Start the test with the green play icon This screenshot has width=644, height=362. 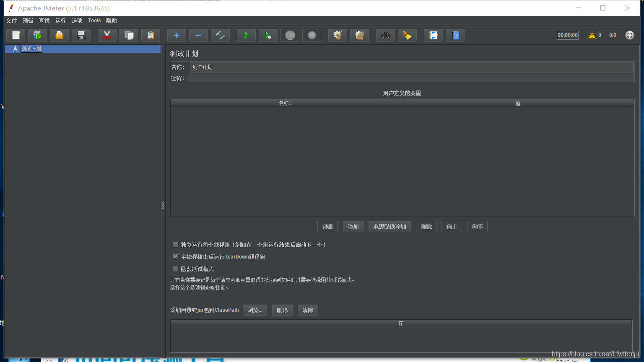coord(247,35)
